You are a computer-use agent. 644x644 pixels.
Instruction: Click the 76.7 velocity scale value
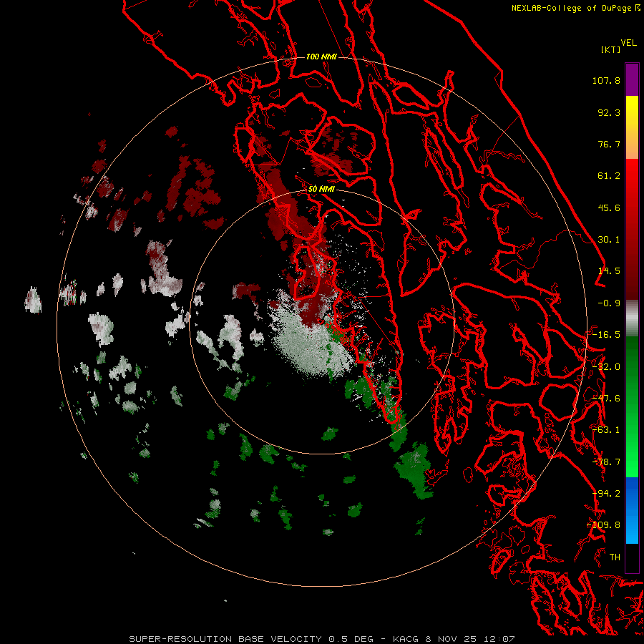pos(609,144)
